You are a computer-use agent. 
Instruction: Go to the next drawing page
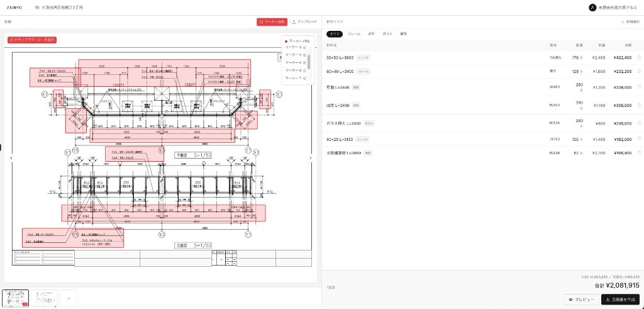click(x=311, y=158)
